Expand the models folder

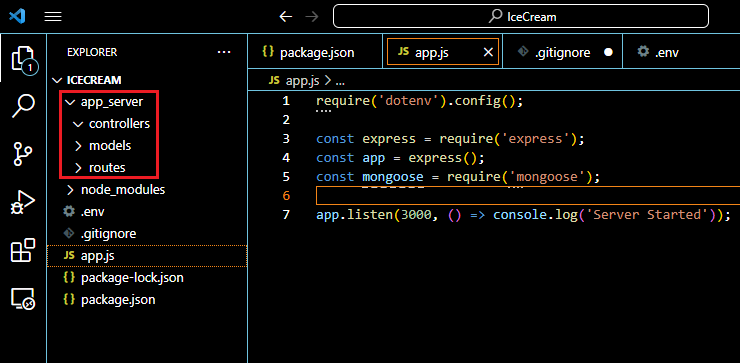pos(103,146)
